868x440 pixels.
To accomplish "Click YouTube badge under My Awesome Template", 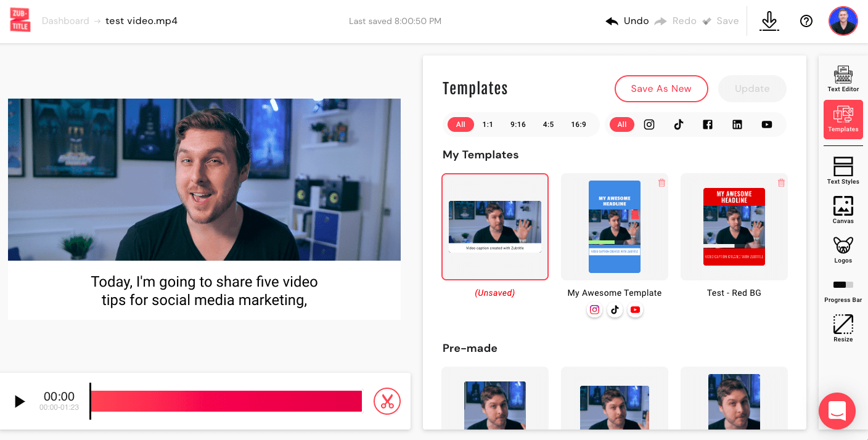I will (x=635, y=310).
